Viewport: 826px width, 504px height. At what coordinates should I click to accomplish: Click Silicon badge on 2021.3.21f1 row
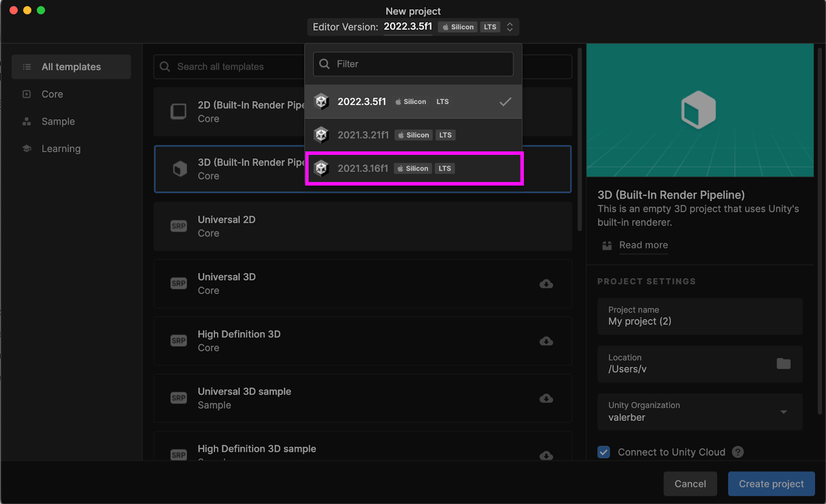(x=414, y=135)
